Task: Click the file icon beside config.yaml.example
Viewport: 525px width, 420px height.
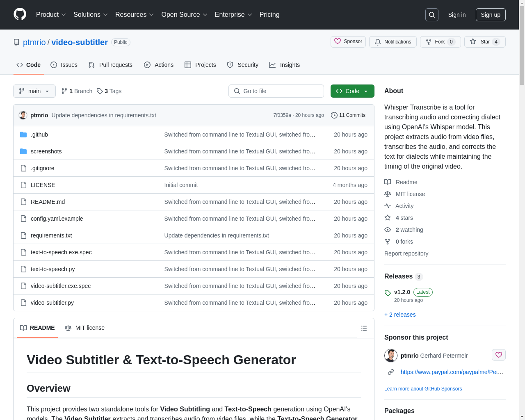Action: click(23, 219)
